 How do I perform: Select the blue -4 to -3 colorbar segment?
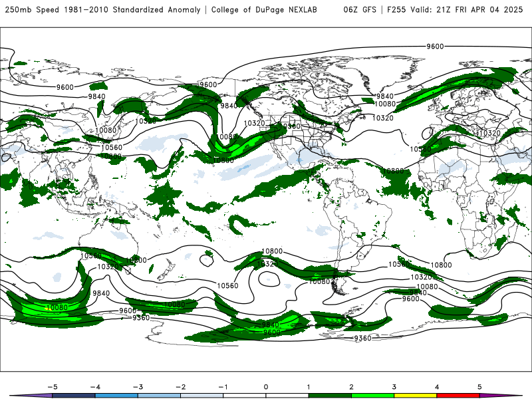point(116,396)
